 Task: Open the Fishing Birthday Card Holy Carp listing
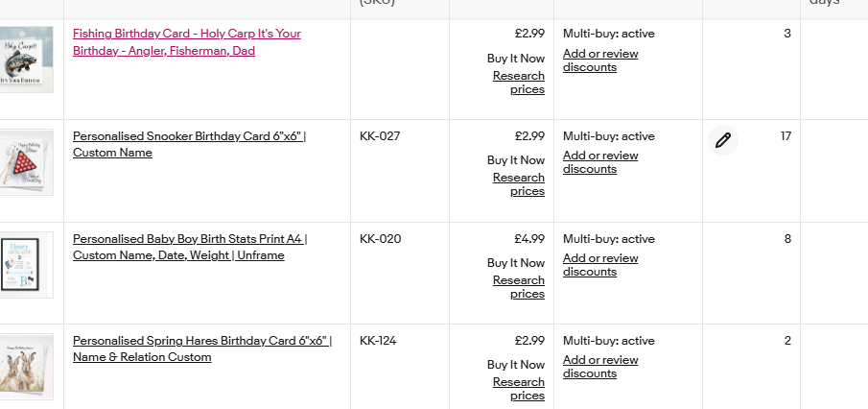tap(186, 41)
